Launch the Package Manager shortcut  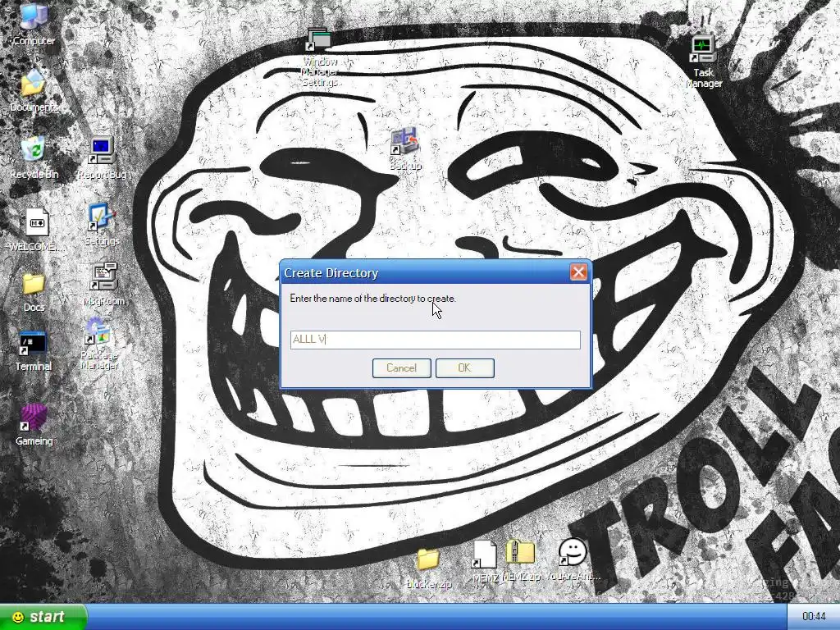(99, 343)
